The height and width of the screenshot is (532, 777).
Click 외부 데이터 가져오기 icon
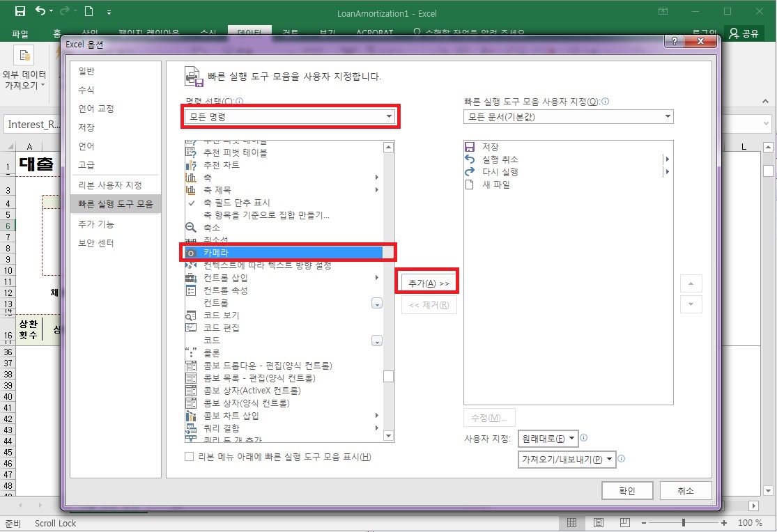point(24,56)
